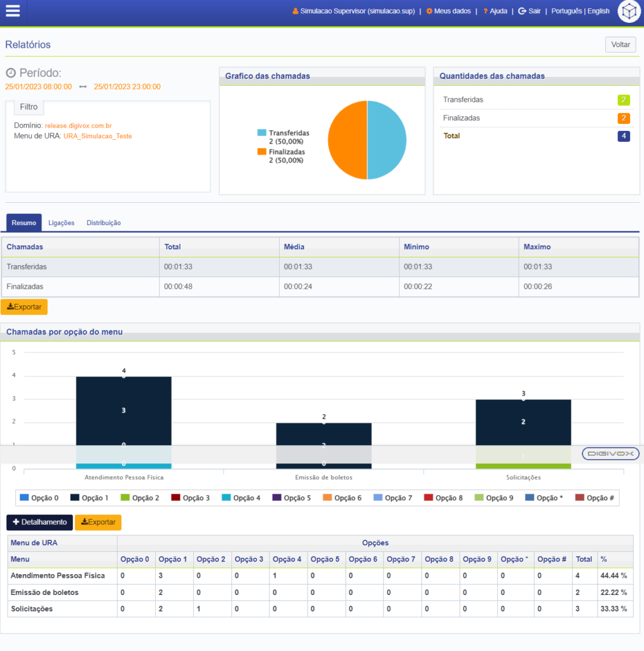Screen dimensions: 644x651
Task: Click the Digivox watermark logo
Action: pyautogui.click(x=610, y=453)
